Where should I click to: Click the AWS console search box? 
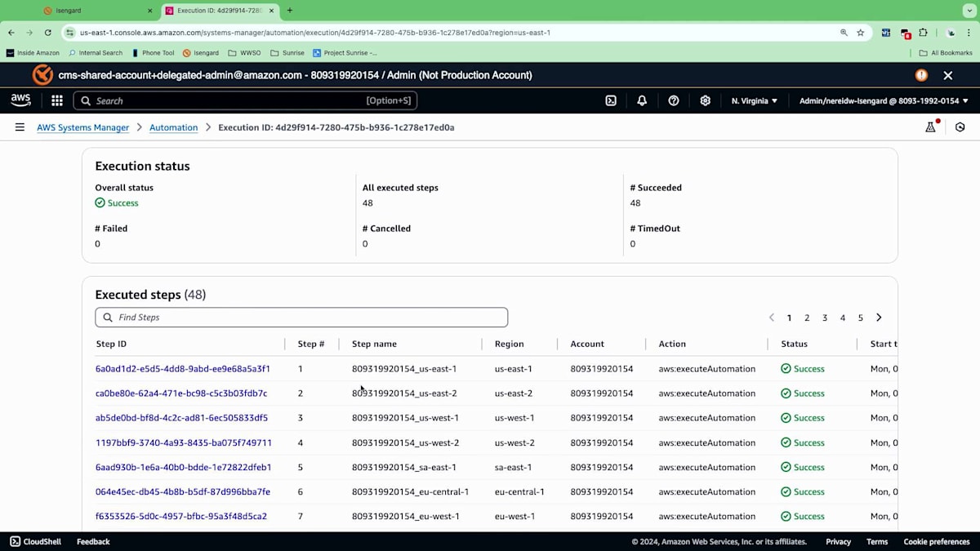(245, 100)
